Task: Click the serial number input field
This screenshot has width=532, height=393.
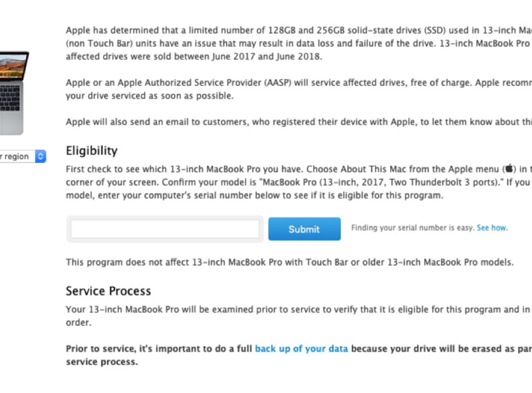Action: (x=165, y=229)
